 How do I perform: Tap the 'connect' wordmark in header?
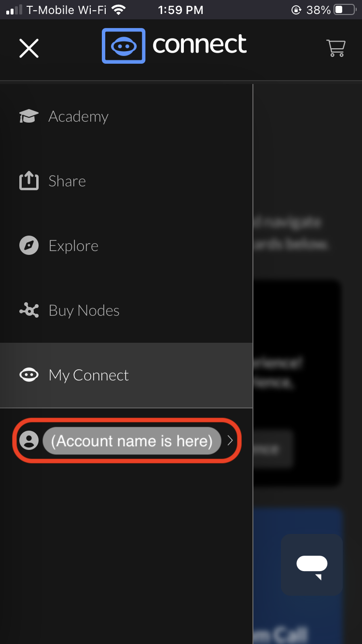(199, 45)
